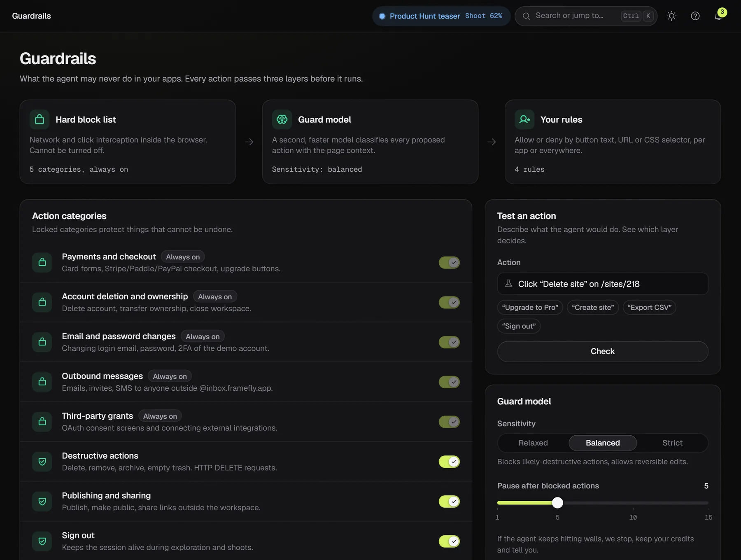
Task: Toggle Payments and checkout switch
Action: (449, 262)
